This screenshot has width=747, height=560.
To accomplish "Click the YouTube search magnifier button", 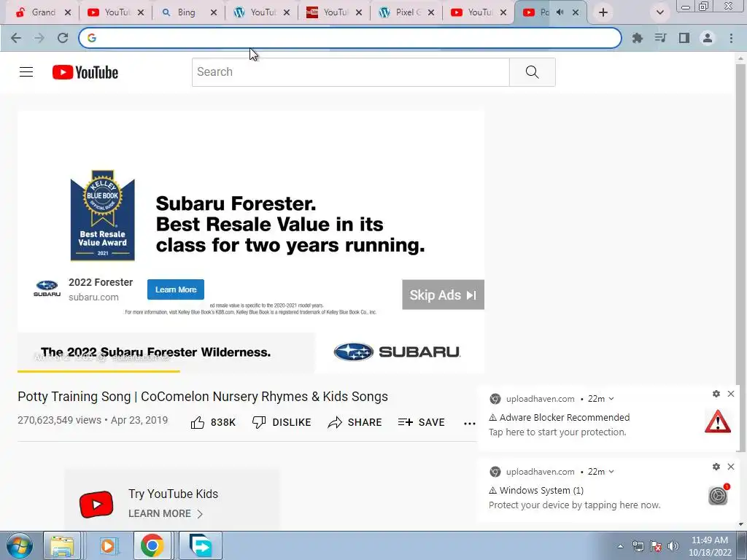I will (x=532, y=72).
